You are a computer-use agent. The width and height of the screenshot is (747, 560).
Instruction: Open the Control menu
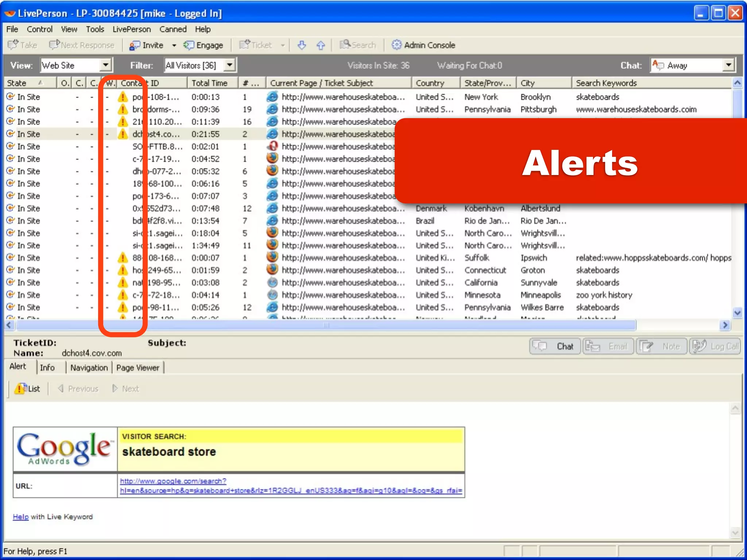point(39,29)
